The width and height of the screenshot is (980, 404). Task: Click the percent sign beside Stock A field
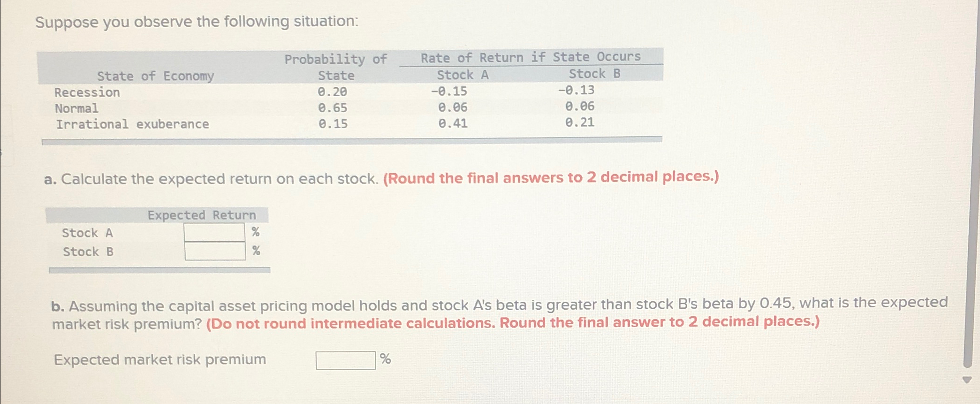click(x=255, y=231)
